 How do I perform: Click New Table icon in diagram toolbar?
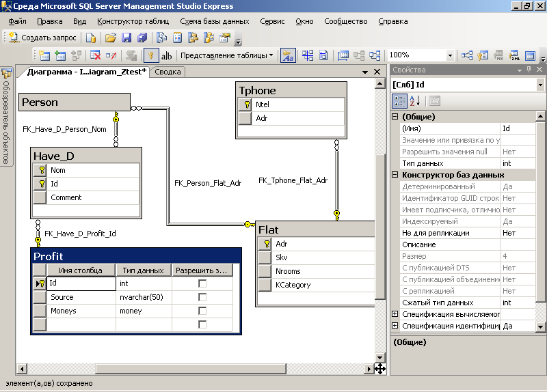click(44, 55)
